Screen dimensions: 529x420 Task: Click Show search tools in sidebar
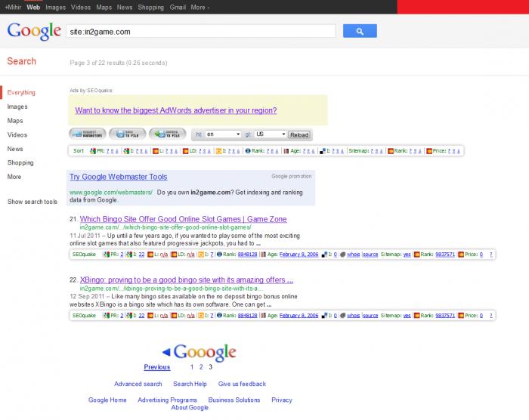tap(32, 202)
